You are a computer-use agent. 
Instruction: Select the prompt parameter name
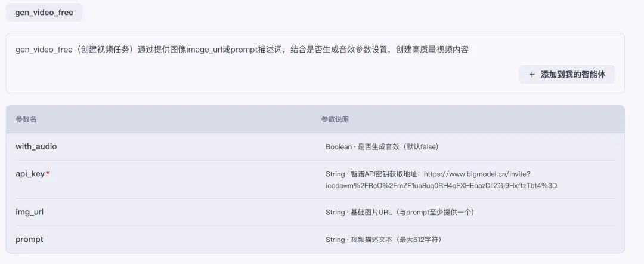tap(29, 240)
